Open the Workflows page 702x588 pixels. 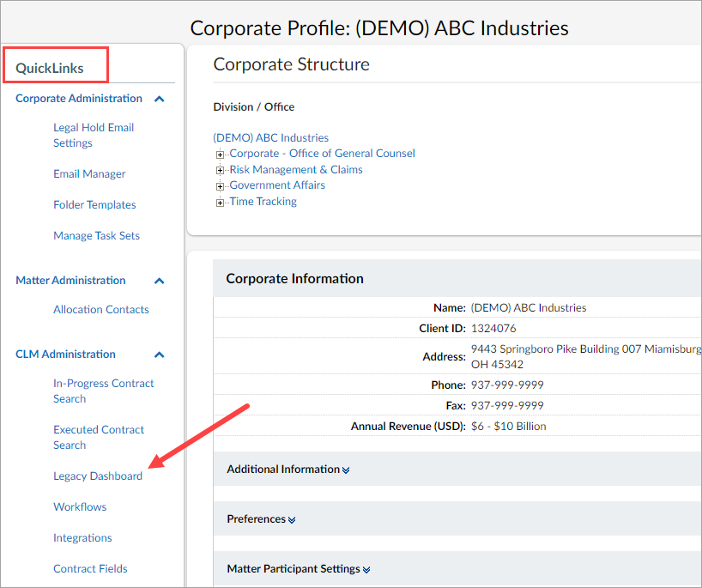80,506
